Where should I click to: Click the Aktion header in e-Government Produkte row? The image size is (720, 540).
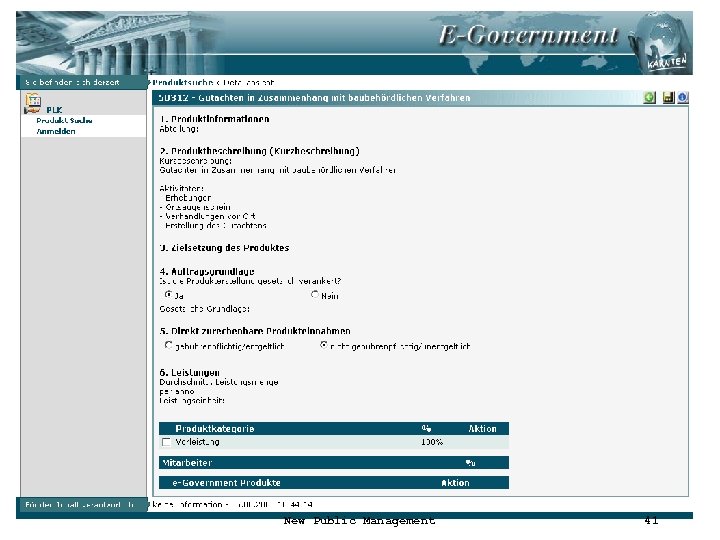(x=455, y=483)
